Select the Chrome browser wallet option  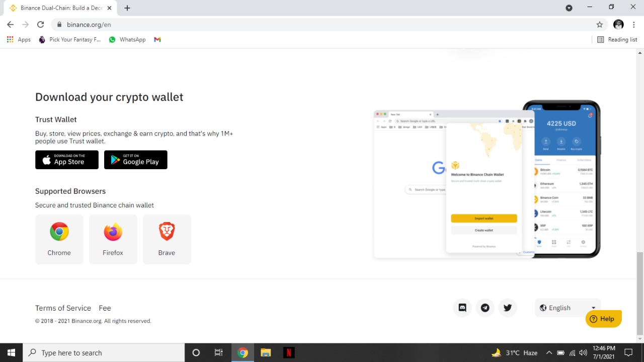click(x=59, y=239)
